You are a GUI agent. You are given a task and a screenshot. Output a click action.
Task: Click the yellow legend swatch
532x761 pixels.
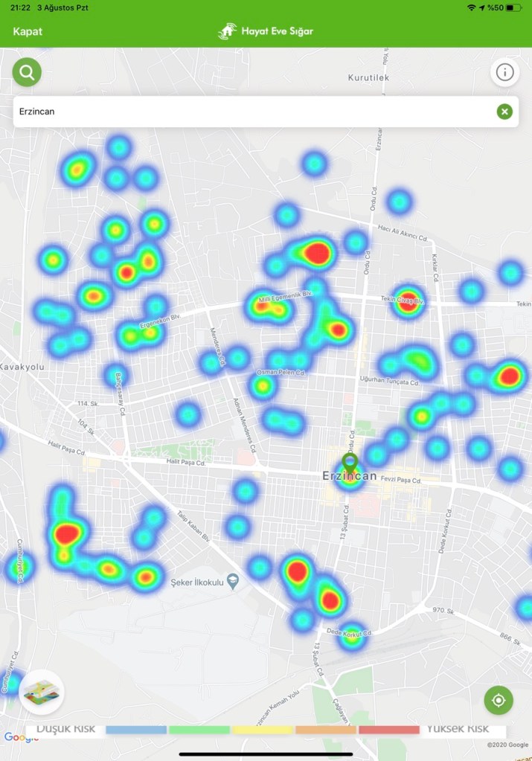pos(262,730)
